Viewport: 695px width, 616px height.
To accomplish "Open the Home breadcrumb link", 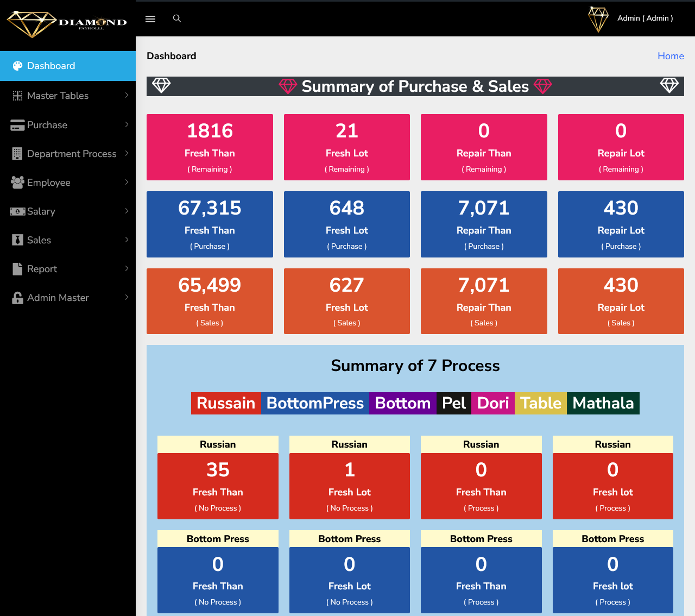I will 671,56.
